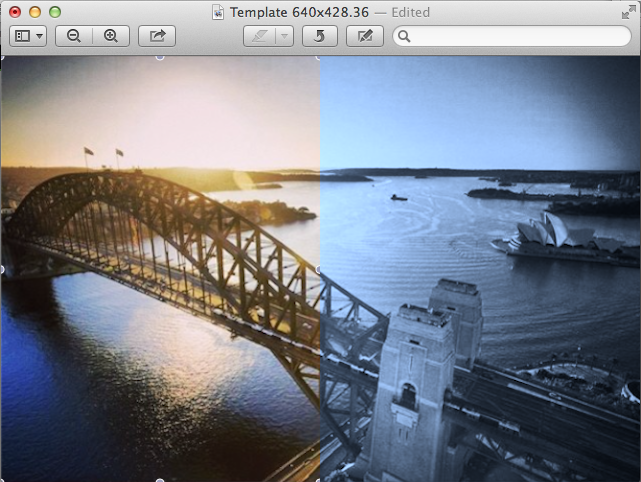
Task: Zoom the window using green button
Action: (55, 12)
